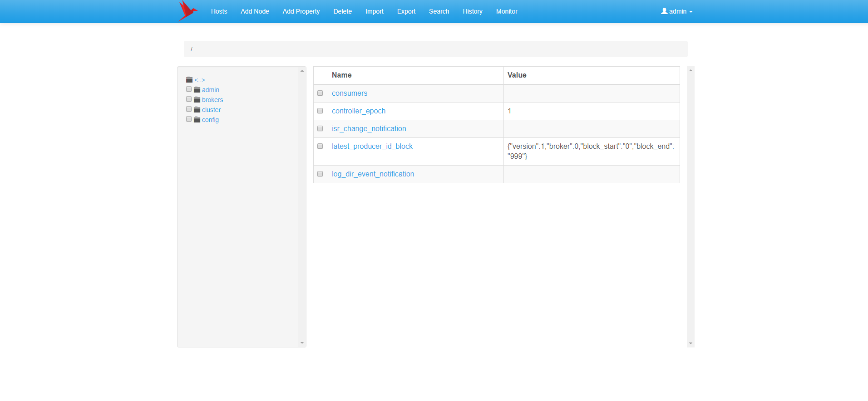The height and width of the screenshot is (401, 868).
Task: Click tree panel scroll-down arrow
Action: click(302, 343)
